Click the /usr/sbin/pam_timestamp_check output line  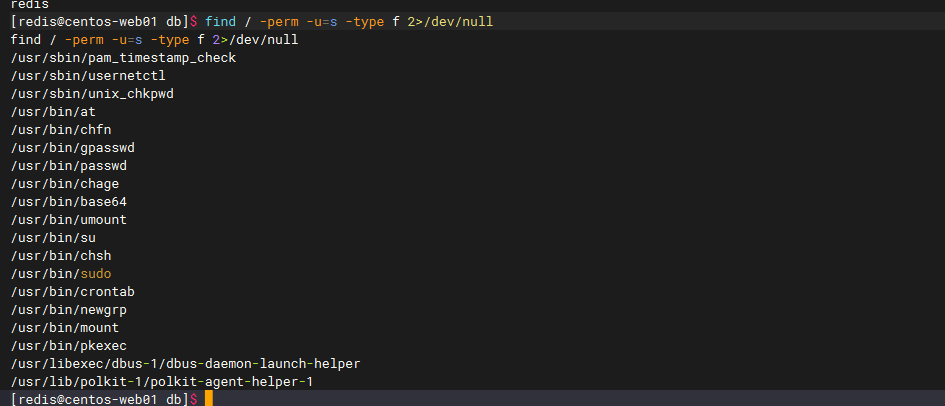pyautogui.click(x=123, y=58)
